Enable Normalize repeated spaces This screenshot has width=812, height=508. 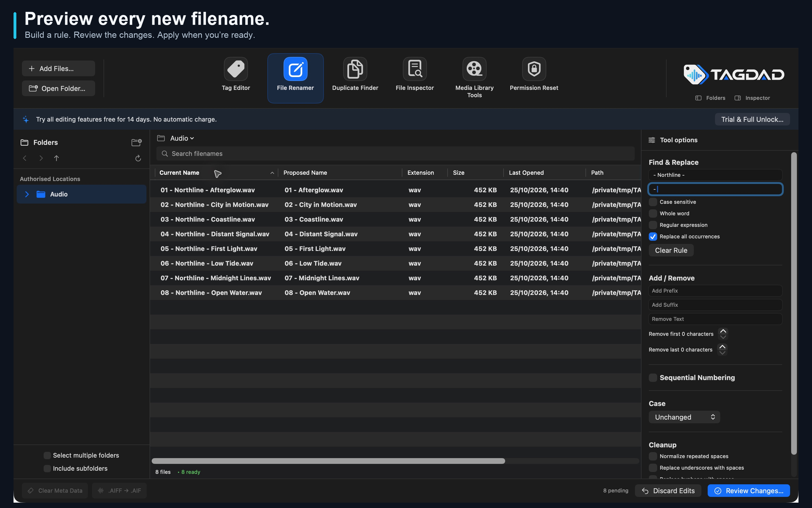click(653, 456)
